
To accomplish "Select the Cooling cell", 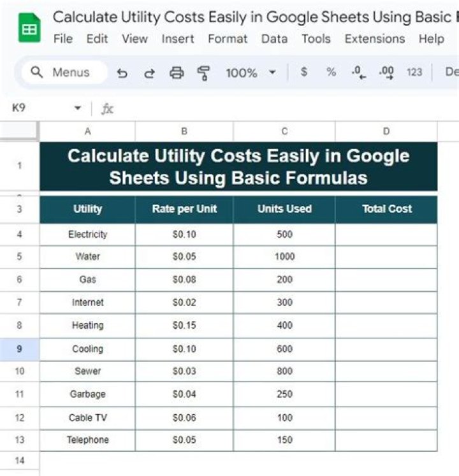I will click(87, 349).
